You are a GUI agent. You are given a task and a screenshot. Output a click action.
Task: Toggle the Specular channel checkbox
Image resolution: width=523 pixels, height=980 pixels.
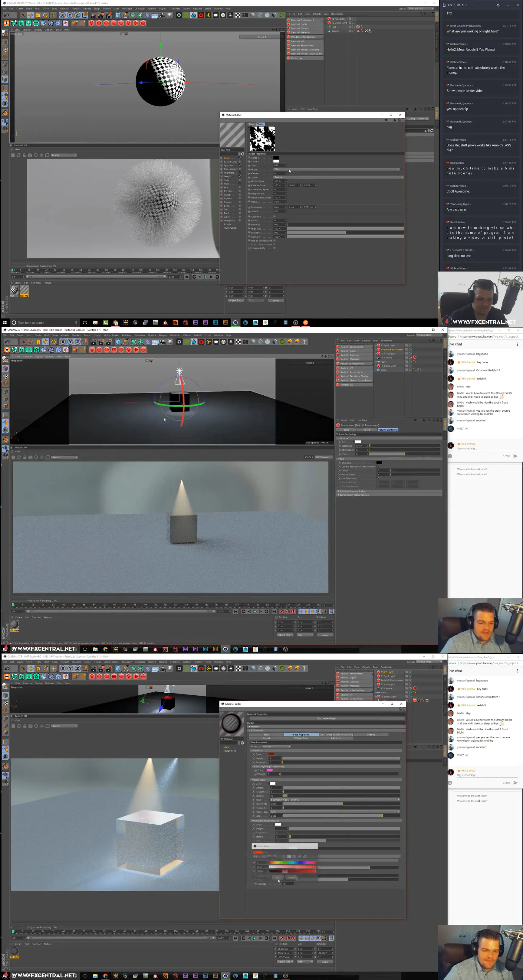(239, 165)
